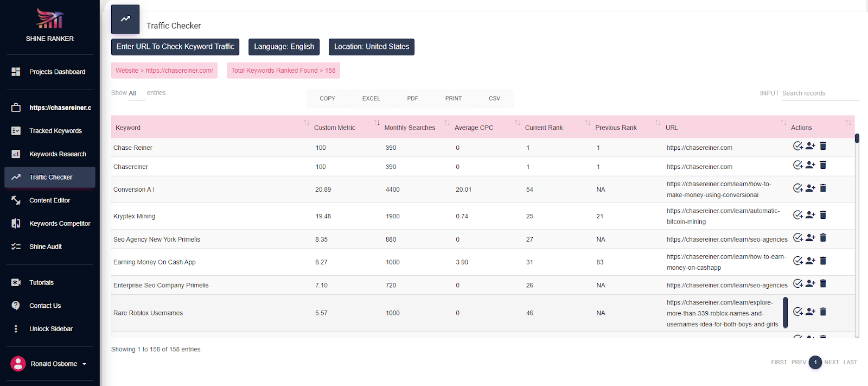Image resolution: width=868 pixels, height=386 pixels.
Task: Open Projects Dashboard grid icon
Action: [x=16, y=72]
